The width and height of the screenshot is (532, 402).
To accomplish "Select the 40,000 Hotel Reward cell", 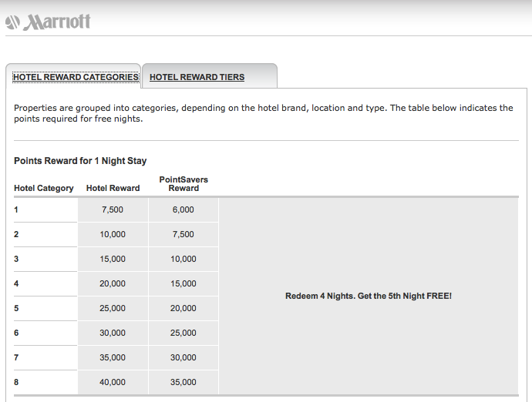I will coord(113,382).
